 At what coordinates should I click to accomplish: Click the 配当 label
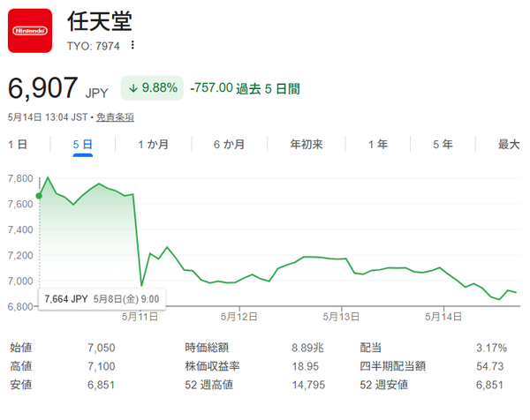(x=371, y=348)
